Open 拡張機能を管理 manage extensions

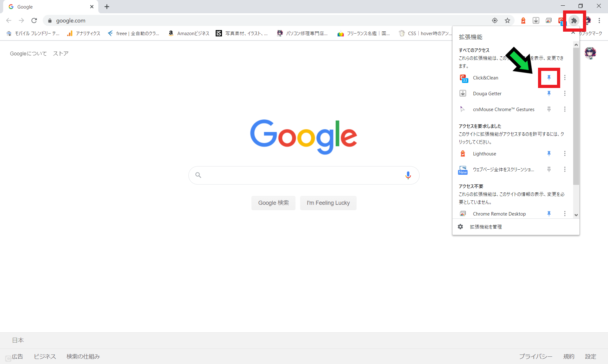pos(485,227)
